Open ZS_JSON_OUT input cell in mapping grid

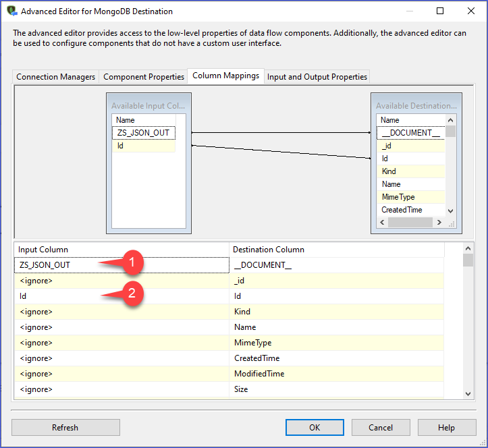coord(121,265)
